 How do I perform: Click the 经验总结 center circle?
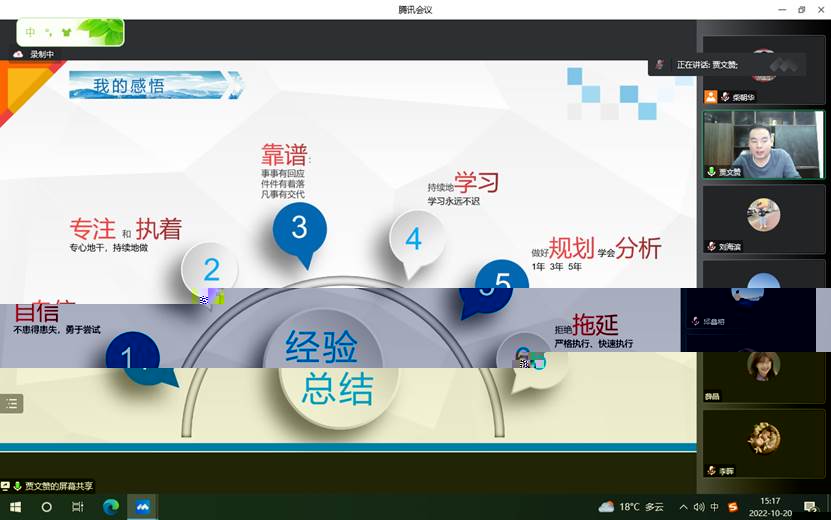(x=331, y=368)
